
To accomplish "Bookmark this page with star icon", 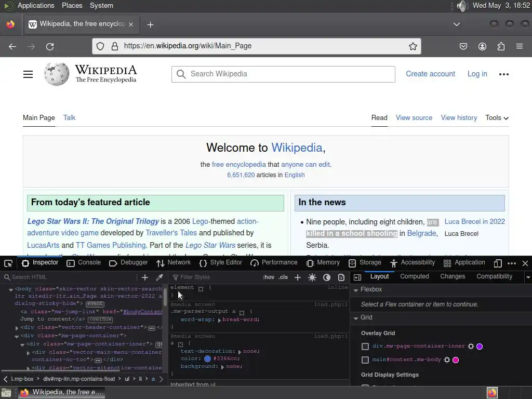I will point(413,46).
